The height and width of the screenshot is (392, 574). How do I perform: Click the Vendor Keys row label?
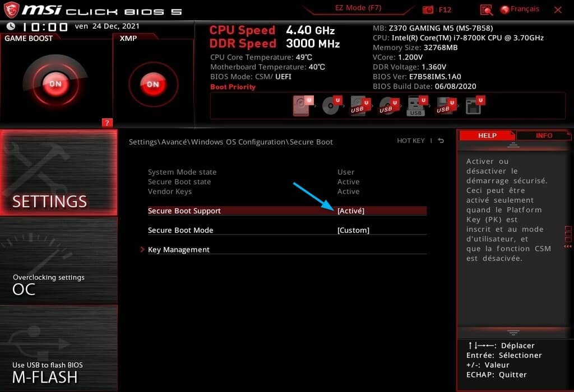click(170, 192)
